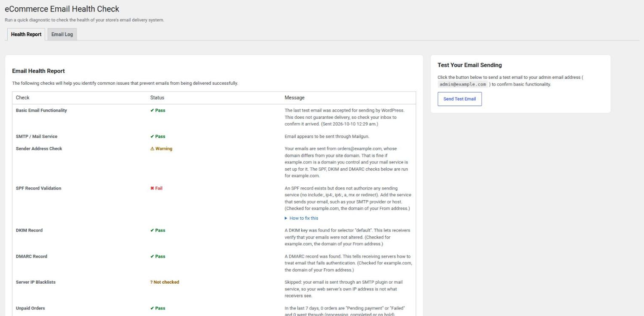Click the 'DKIM Record' row label

29,230
